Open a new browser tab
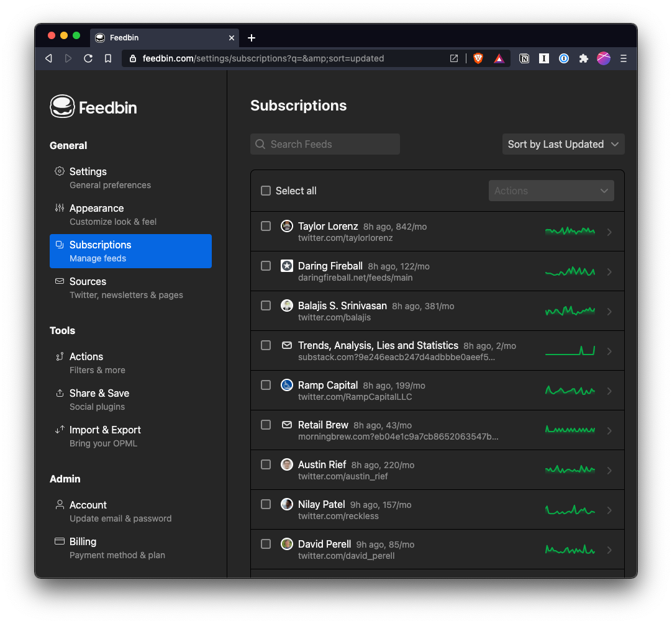672x624 pixels. click(252, 38)
